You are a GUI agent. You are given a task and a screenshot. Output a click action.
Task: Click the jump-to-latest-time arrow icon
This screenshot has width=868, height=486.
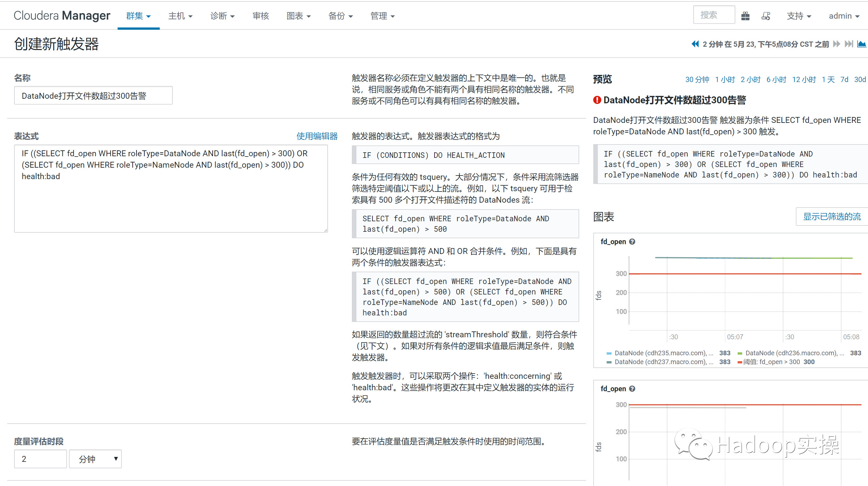(x=849, y=44)
